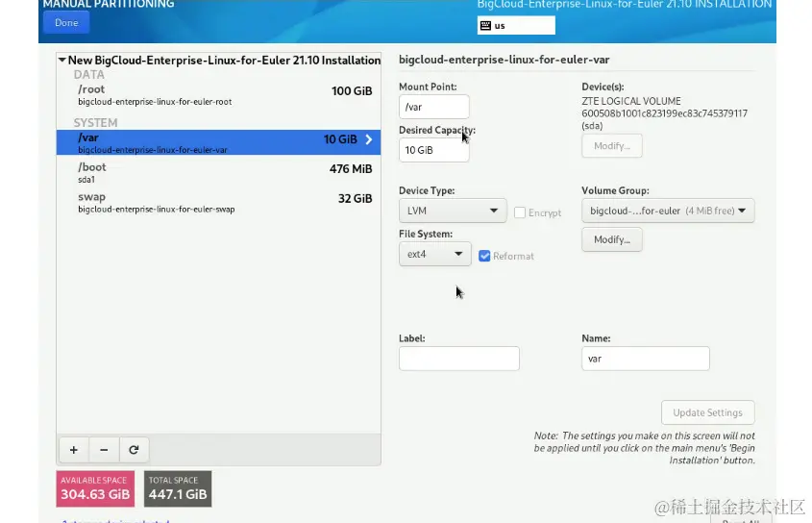Screen dimensions: 812x523
Task: Enable the Encrypt checkbox
Action: pyautogui.click(x=520, y=212)
